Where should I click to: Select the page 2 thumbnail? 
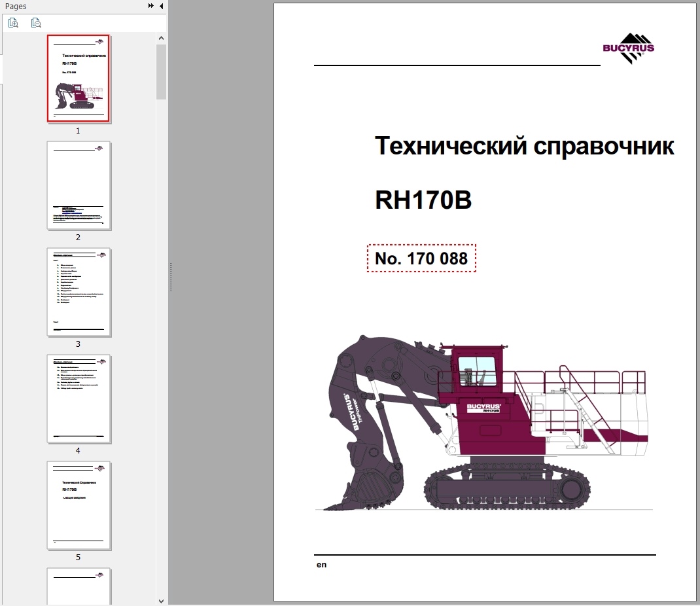coord(79,187)
